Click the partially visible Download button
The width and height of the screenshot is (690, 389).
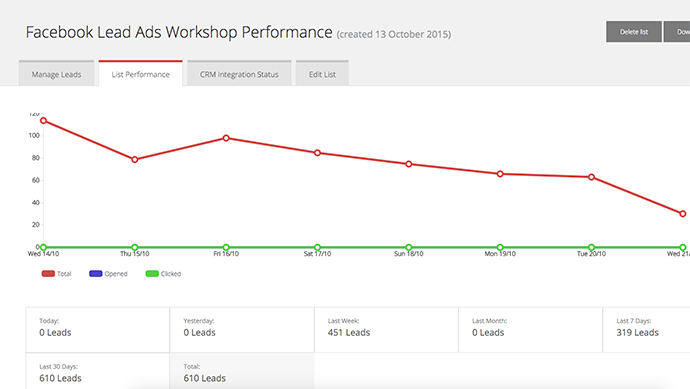point(678,32)
